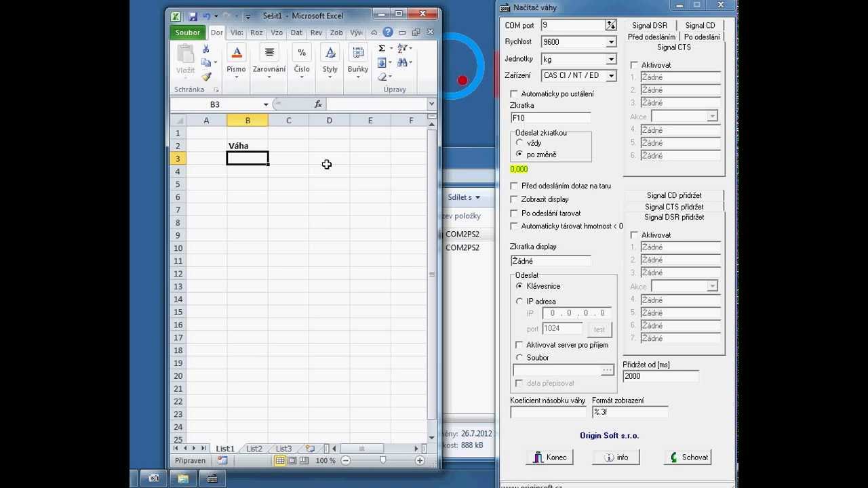
Task: Switch to the List2 sheet tab
Action: tap(254, 449)
